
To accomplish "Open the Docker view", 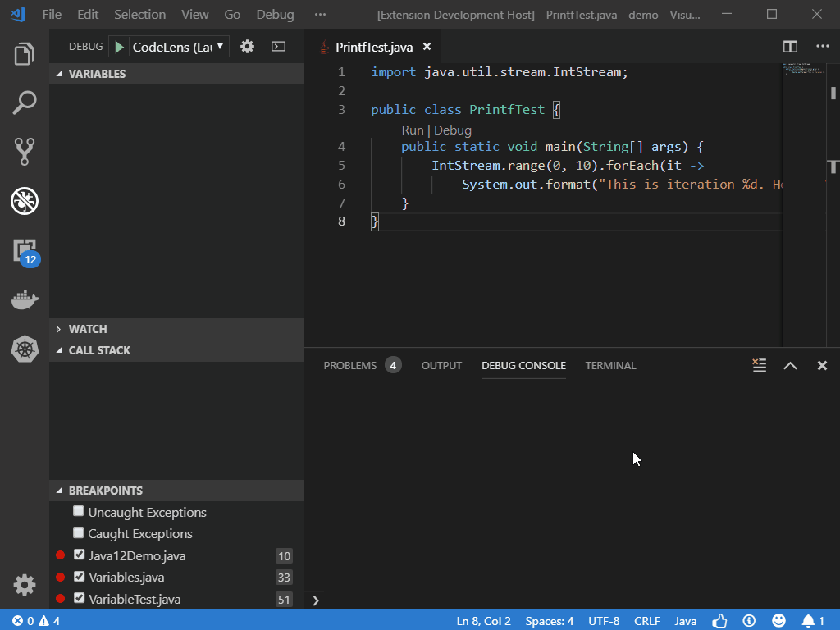I will [x=25, y=300].
